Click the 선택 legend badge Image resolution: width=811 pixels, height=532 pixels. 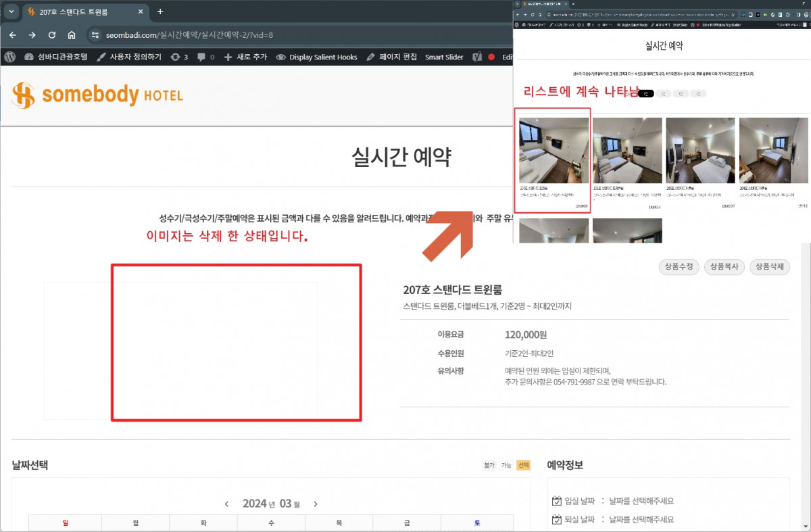point(523,465)
